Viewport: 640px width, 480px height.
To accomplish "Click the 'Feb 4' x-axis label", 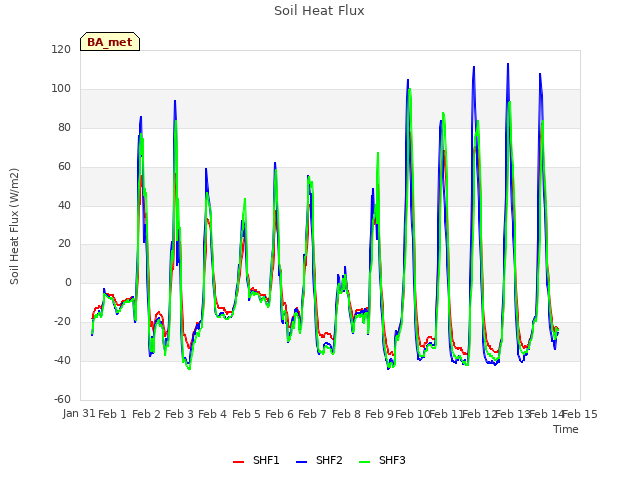I will pos(213,414).
